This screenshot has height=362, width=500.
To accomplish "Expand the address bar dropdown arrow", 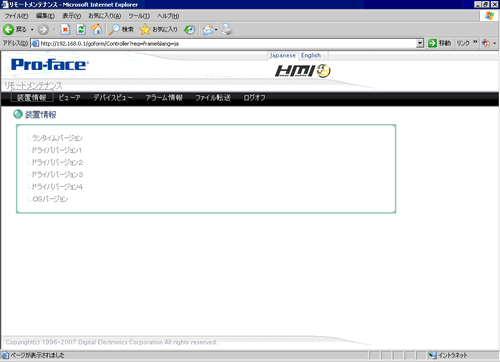I will pos(420,43).
